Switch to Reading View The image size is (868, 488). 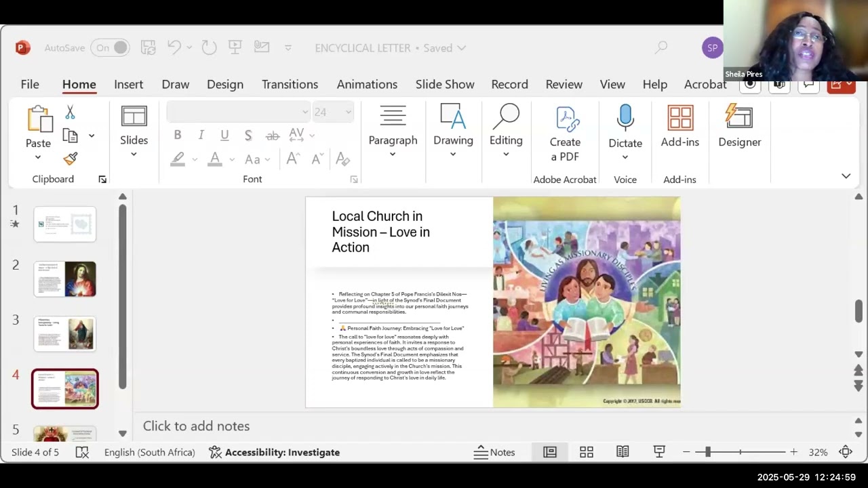click(x=623, y=452)
